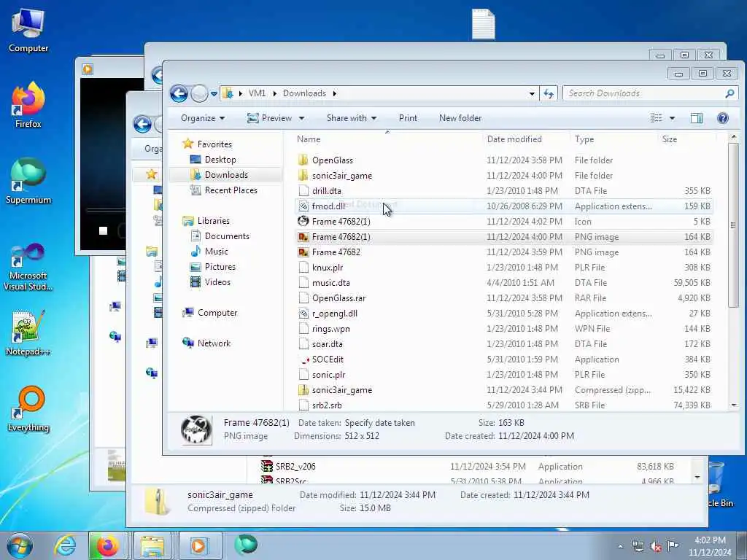This screenshot has width=747, height=560.
Task: Open the Organize dropdown menu
Action: [203, 118]
